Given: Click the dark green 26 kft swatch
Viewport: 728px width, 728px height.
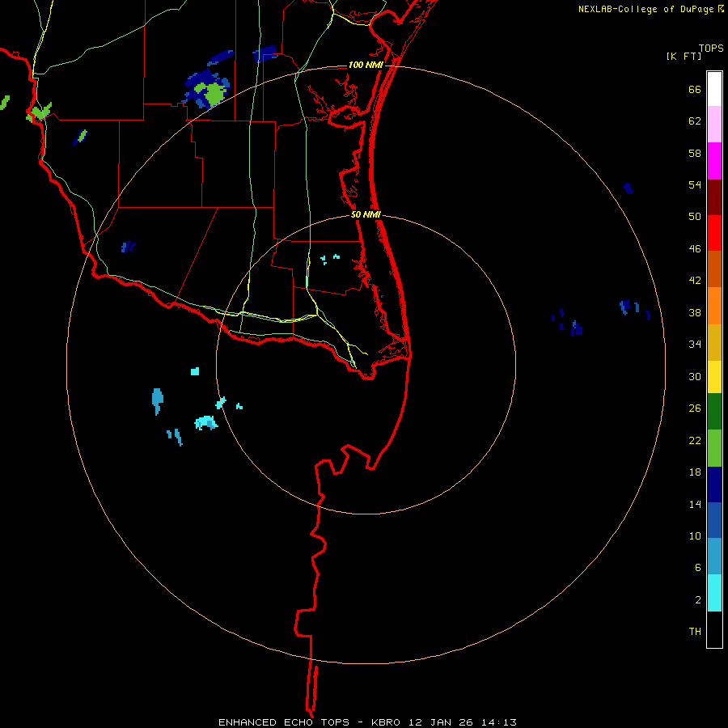Looking at the screenshot, I should click(714, 412).
